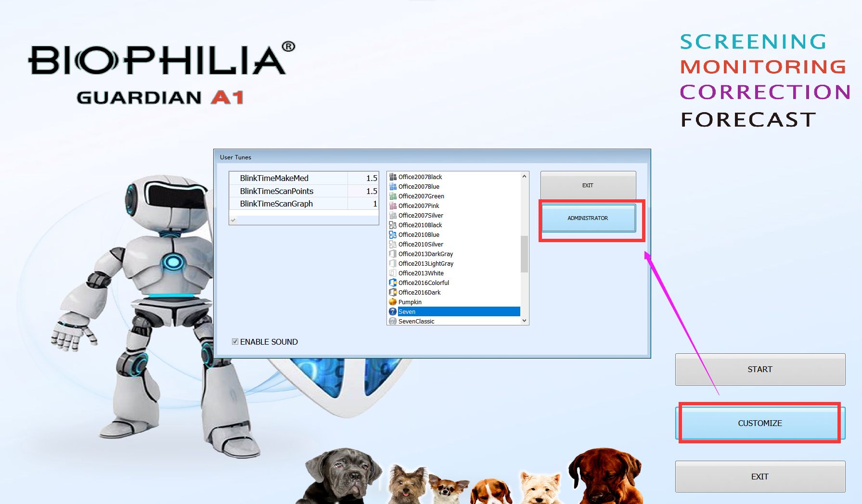The height and width of the screenshot is (504, 862).
Task: Edit the BlinkTimeMakeMed value field
Action: [363, 178]
